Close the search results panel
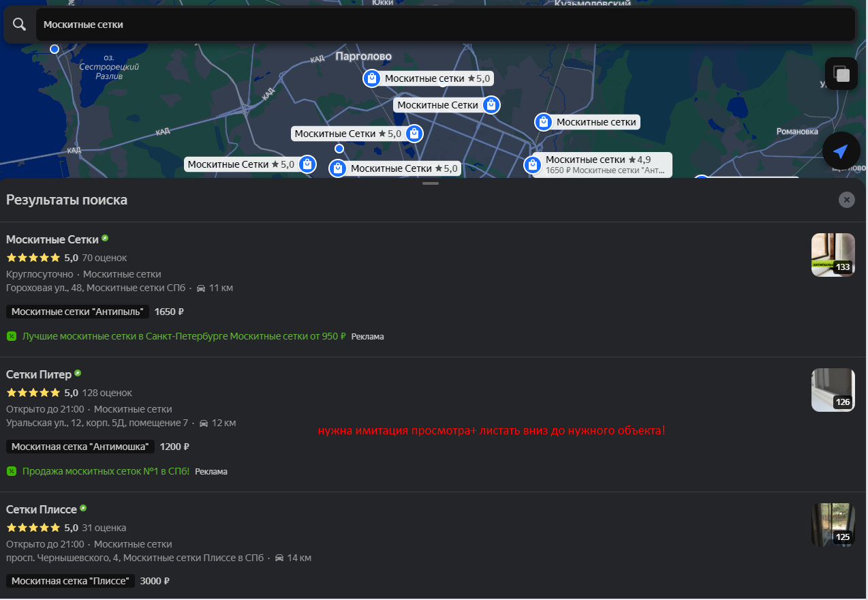Viewport: 868px width, 600px height. [846, 200]
